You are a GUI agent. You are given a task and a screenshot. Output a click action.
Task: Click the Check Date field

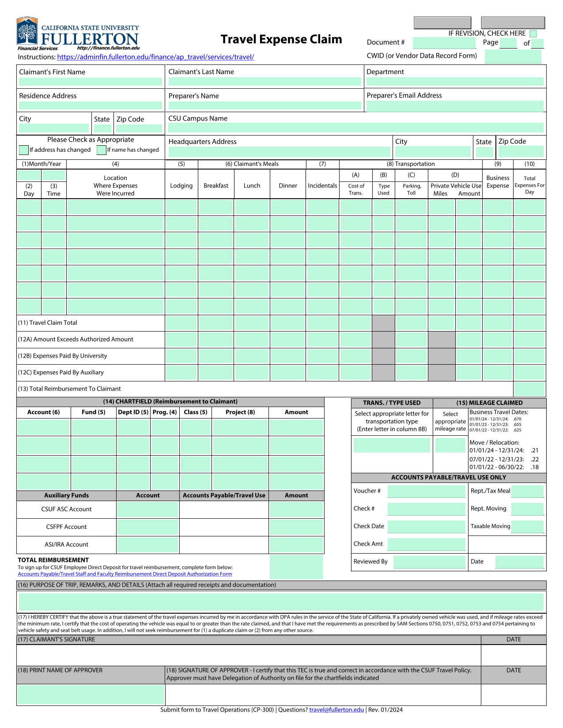tap(427, 527)
